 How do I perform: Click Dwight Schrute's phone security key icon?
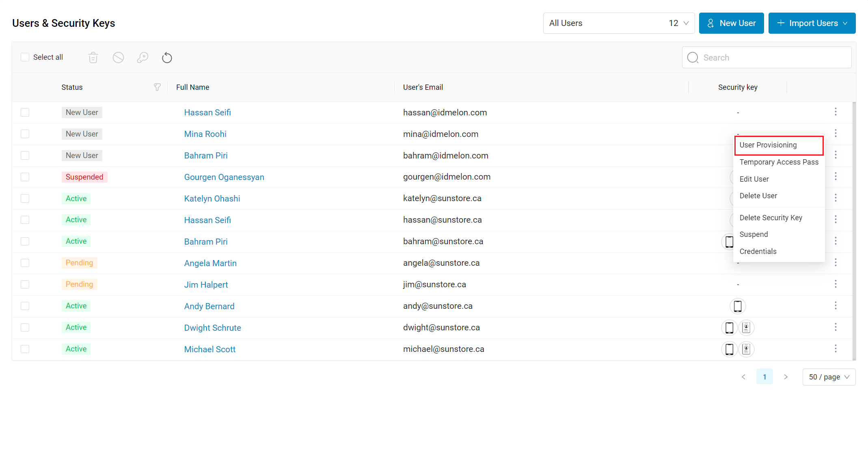[729, 327]
